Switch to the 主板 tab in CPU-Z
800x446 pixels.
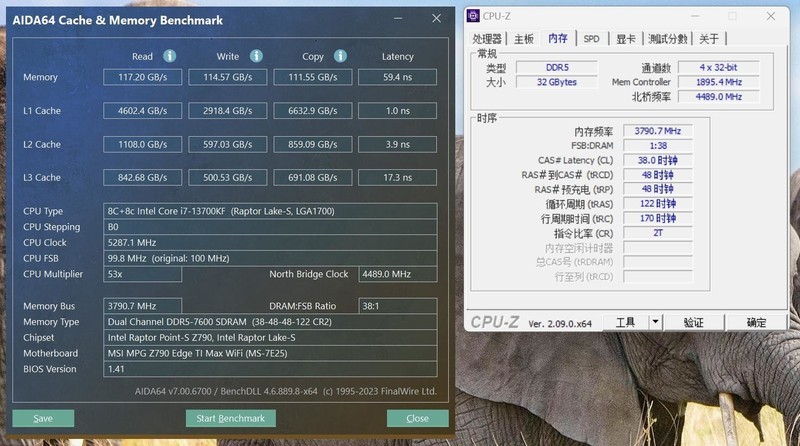point(523,39)
